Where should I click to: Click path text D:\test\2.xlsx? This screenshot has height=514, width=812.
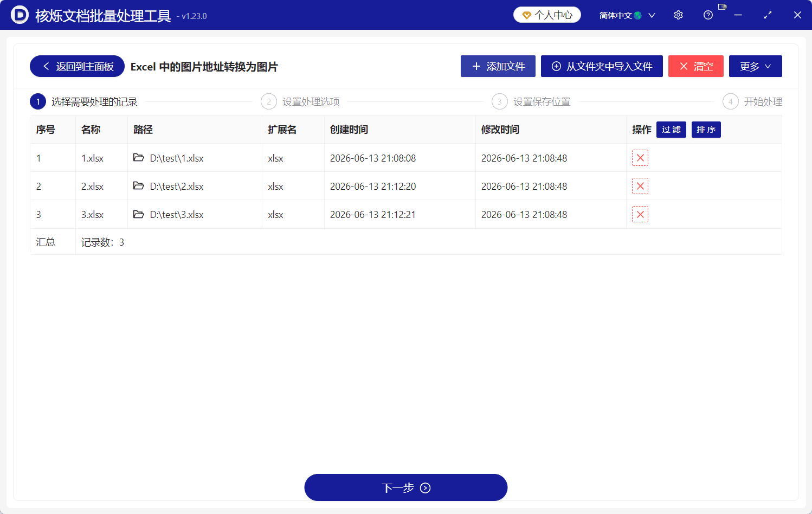(177, 187)
